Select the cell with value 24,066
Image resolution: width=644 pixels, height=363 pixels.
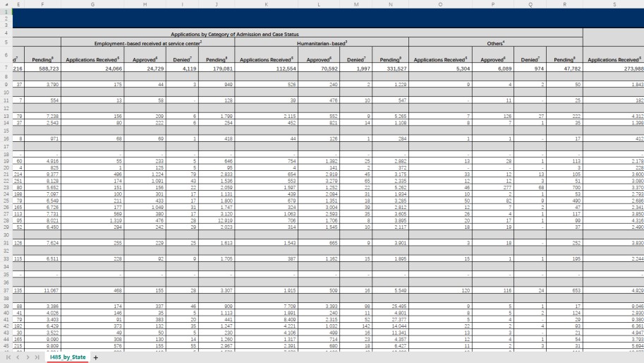pyautogui.click(x=92, y=69)
